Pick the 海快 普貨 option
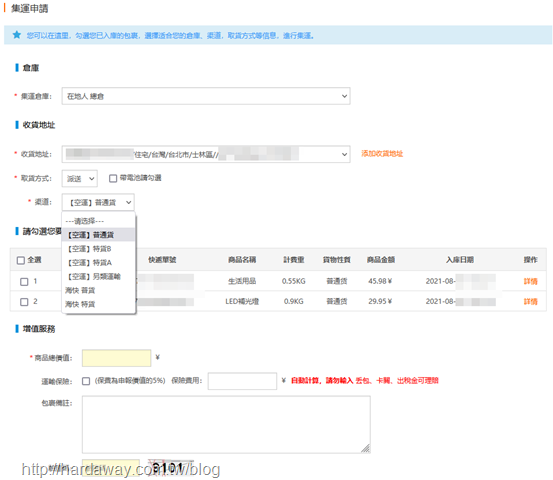 click(x=98, y=290)
